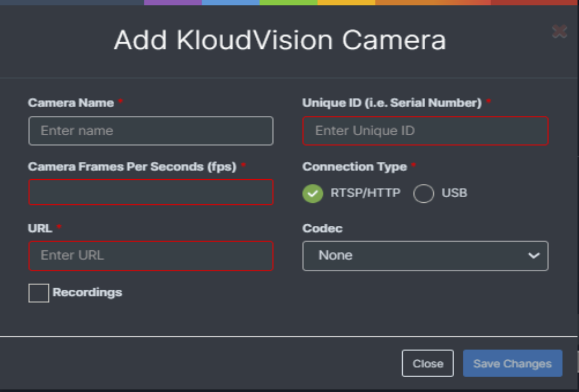Click the Save Changes button

point(512,363)
